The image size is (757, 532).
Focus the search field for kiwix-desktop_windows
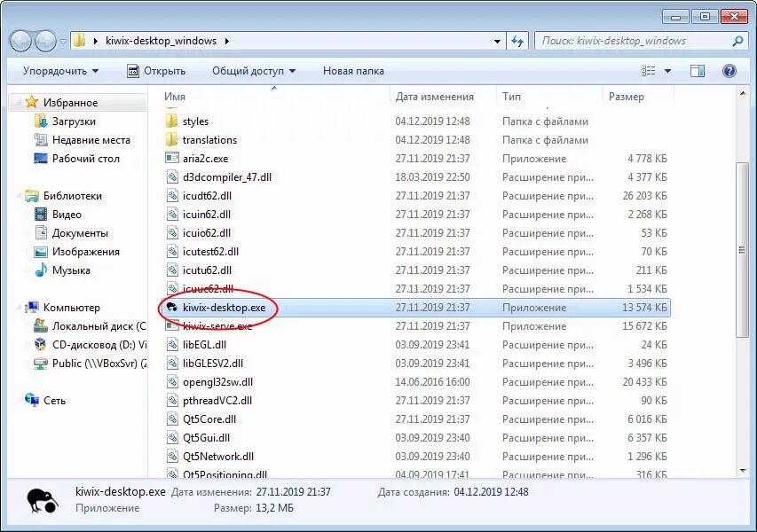[640, 41]
